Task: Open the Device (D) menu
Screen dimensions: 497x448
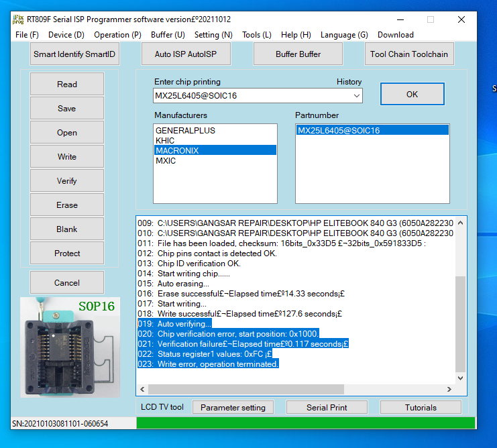Action: tap(66, 35)
